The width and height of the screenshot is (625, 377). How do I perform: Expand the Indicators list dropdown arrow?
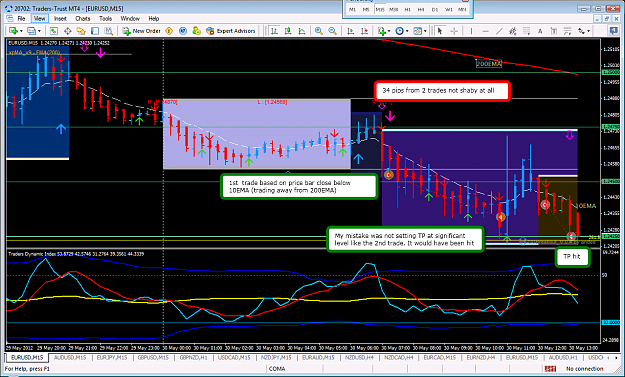[389, 31]
